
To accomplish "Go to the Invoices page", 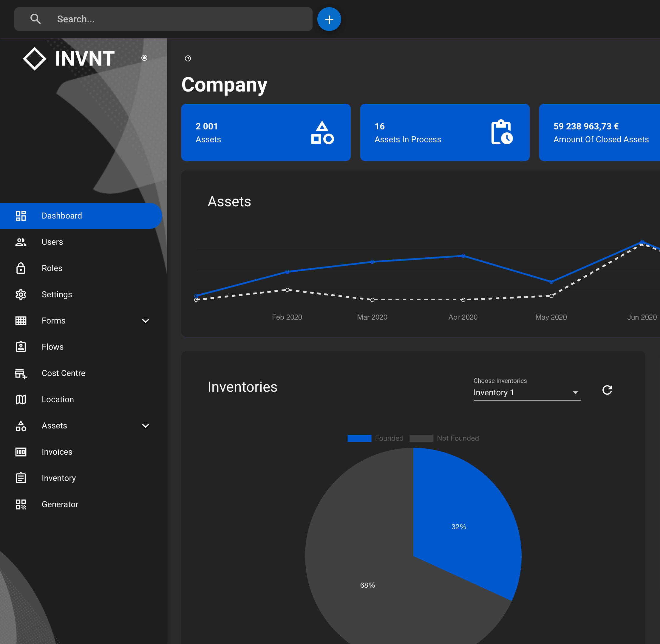I will (57, 452).
